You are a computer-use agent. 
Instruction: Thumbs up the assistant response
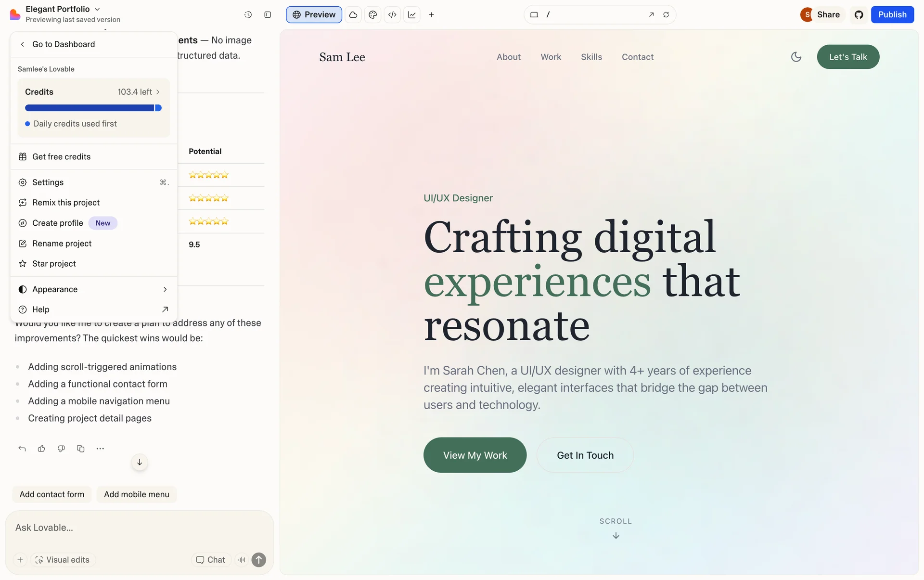click(x=41, y=449)
